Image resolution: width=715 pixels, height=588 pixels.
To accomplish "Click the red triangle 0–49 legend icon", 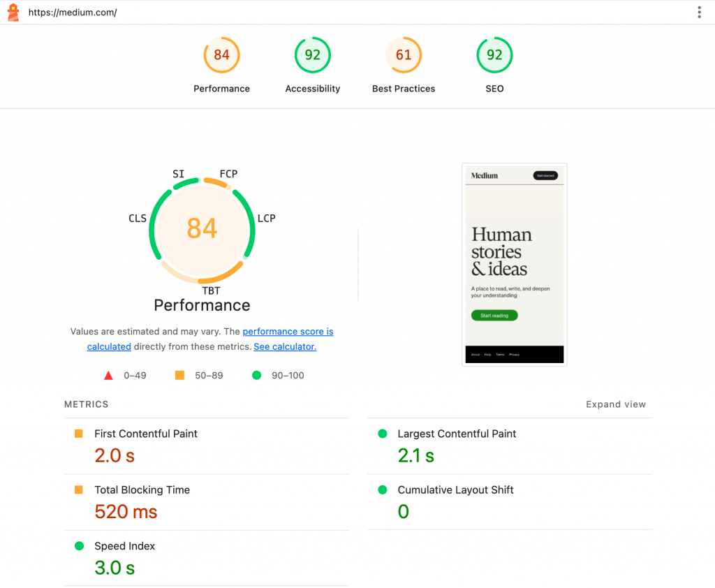I will 108,376.
